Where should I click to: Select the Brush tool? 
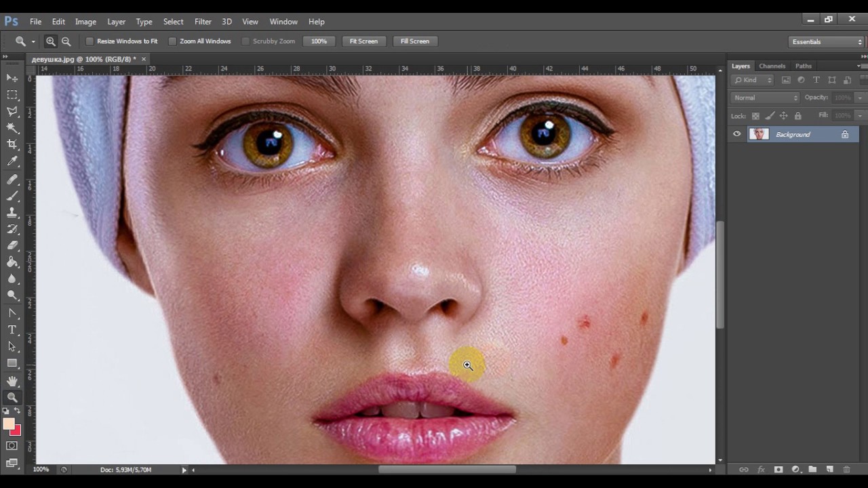(x=12, y=196)
